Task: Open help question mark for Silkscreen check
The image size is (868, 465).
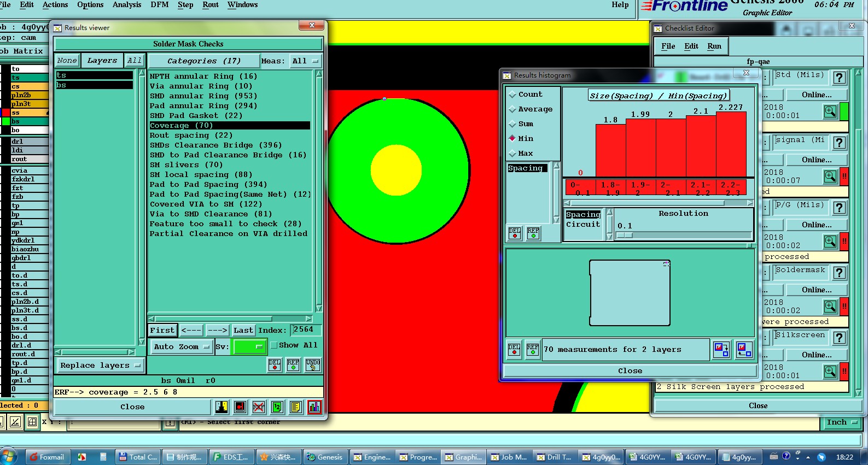Action: [840, 338]
